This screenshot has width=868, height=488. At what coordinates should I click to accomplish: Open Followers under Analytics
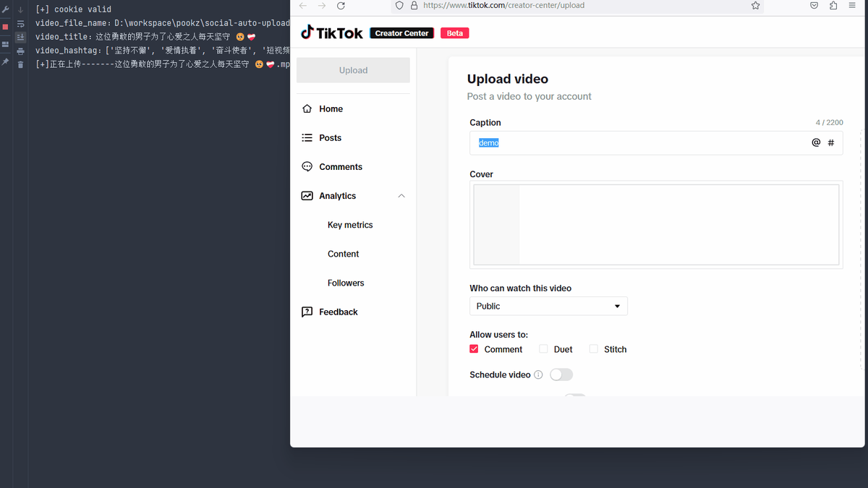click(x=346, y=283)
